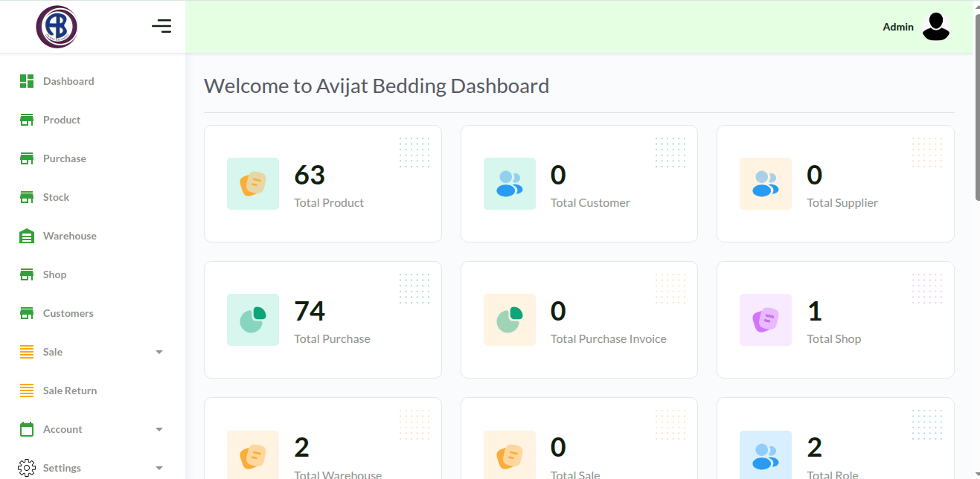Select Sale Return from the sidebar

(70, 390)
